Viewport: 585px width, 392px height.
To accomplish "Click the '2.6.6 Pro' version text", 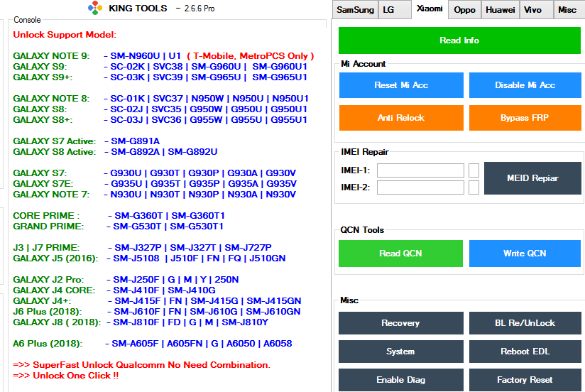I will tap(199, 9).
